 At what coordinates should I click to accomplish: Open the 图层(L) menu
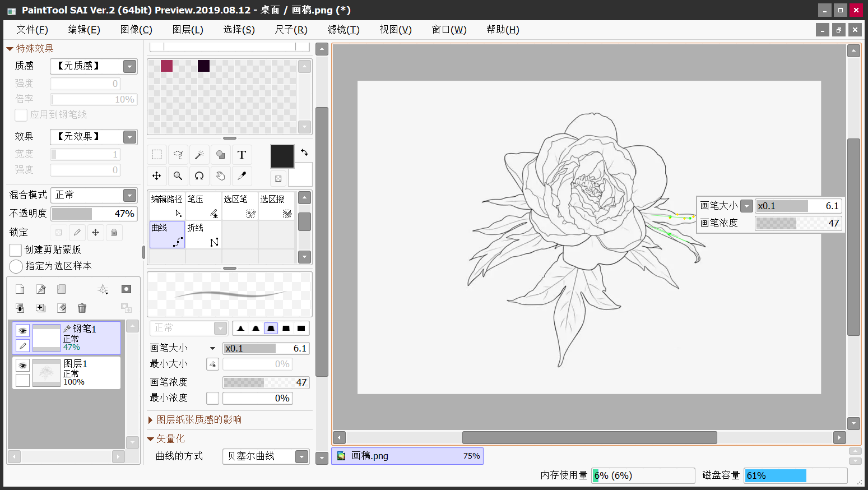188,30
